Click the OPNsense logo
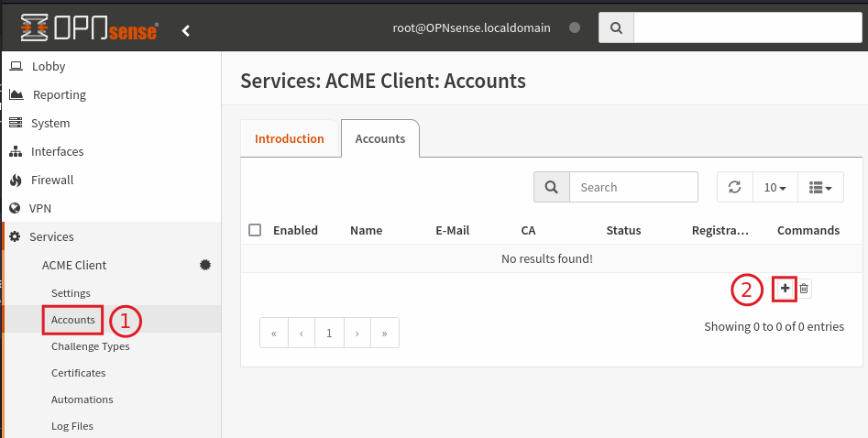 point(89,28)
